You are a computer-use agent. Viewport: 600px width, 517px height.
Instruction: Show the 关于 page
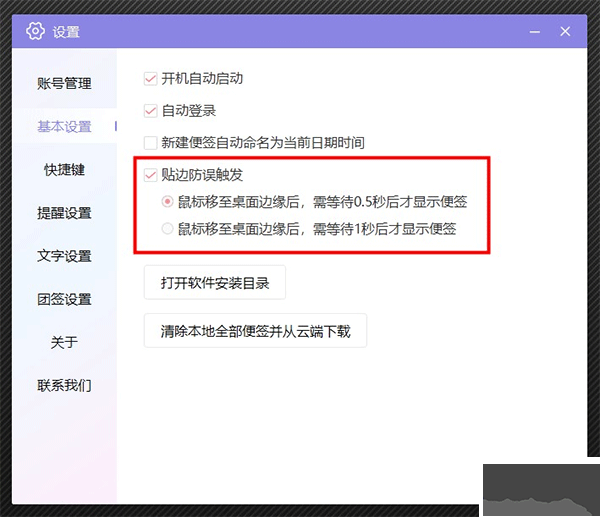pyautogui.click(x=64, y=342)
